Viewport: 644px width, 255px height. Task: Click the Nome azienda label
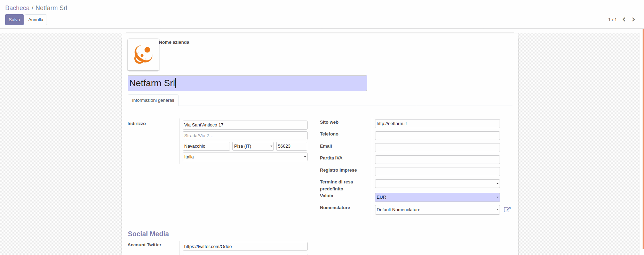click(x=174, y=42)
